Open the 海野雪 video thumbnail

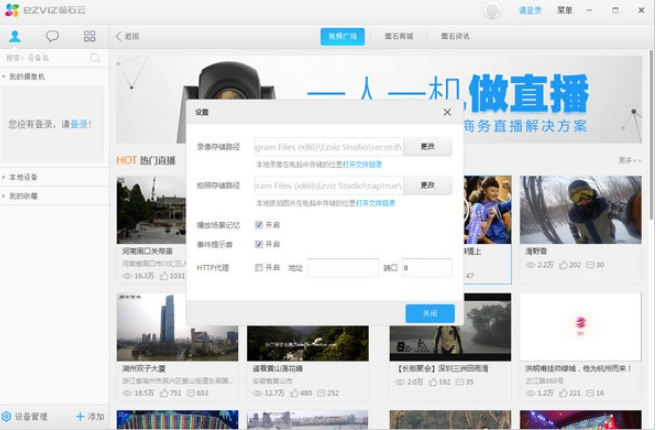[580, 210]
